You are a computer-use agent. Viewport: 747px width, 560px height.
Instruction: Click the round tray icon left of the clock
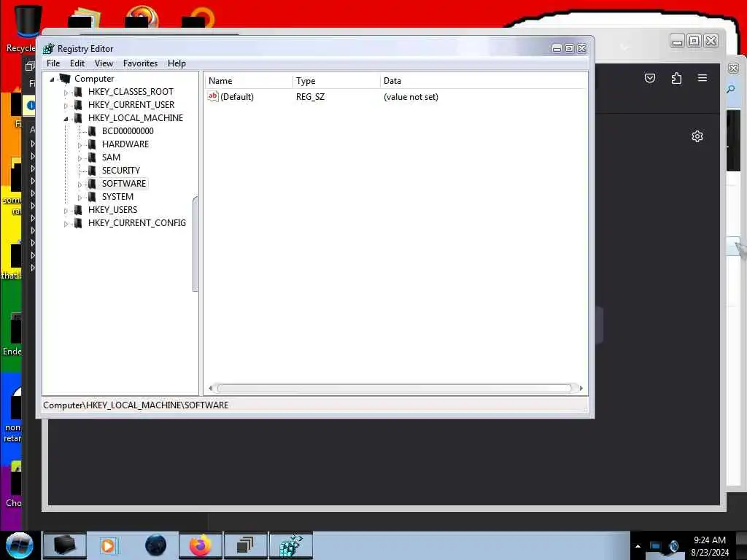click(x=673, y=546)
